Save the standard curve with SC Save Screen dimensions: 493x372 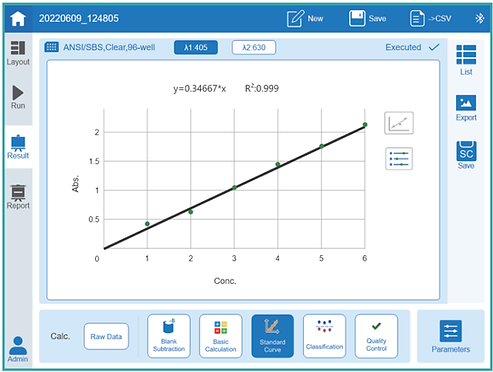tap(466, 155)
